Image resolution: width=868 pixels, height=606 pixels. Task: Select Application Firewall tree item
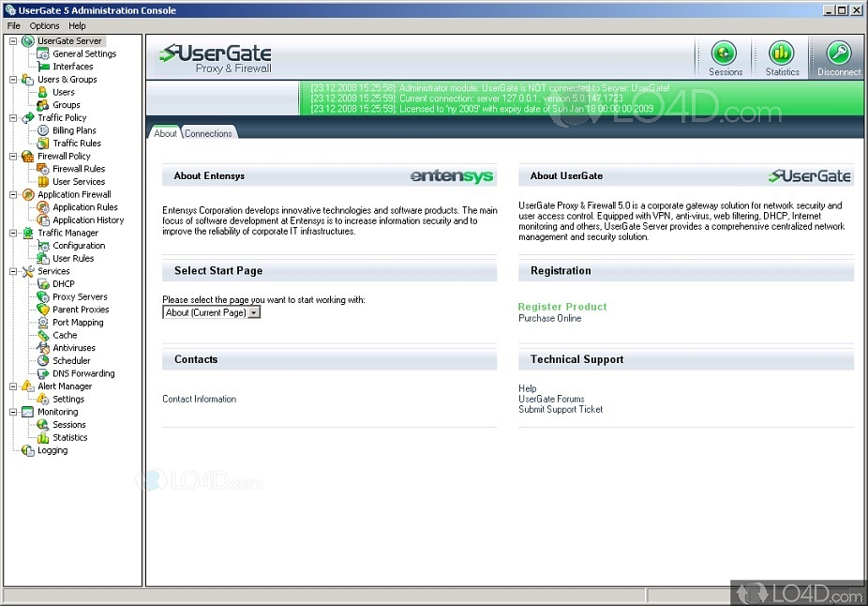click(x=74, y=194)
